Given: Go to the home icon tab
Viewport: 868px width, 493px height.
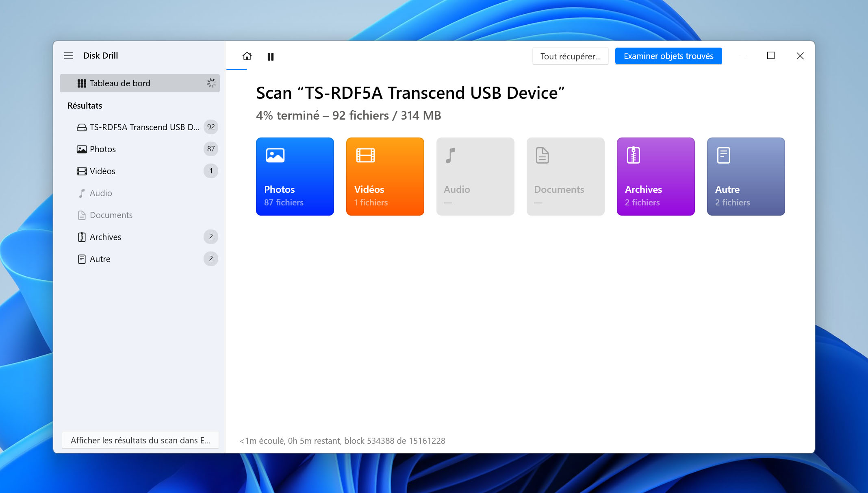Looking at the screenshot, I should click(x=247, y=56).
